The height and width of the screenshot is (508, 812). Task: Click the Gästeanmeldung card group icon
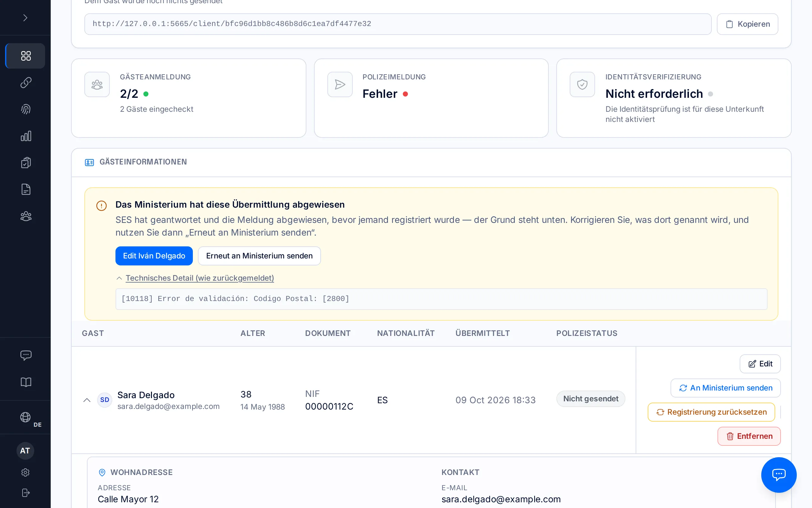coord(97,84)
